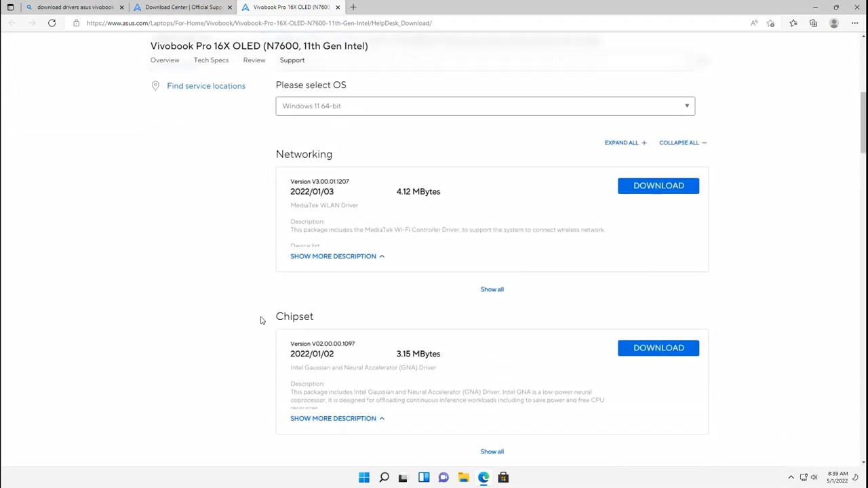The image size is (868, 488).
Task: Click the Networking section heading
Action: pyautogui.click(x=304, y=155)
